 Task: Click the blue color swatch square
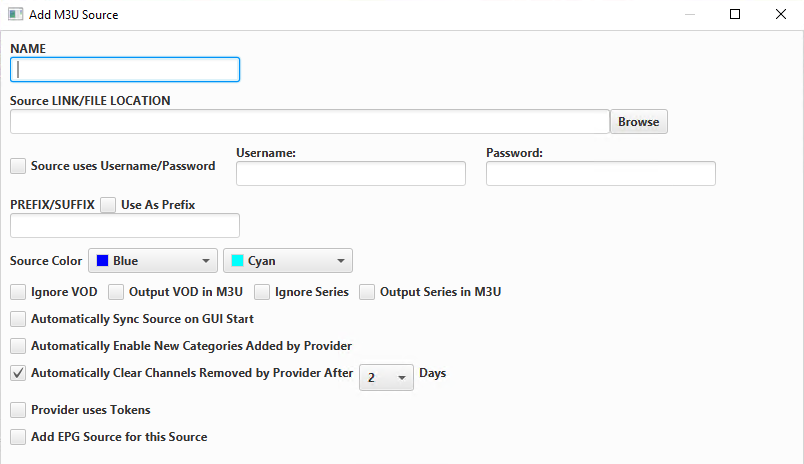[x=102, y=261]
